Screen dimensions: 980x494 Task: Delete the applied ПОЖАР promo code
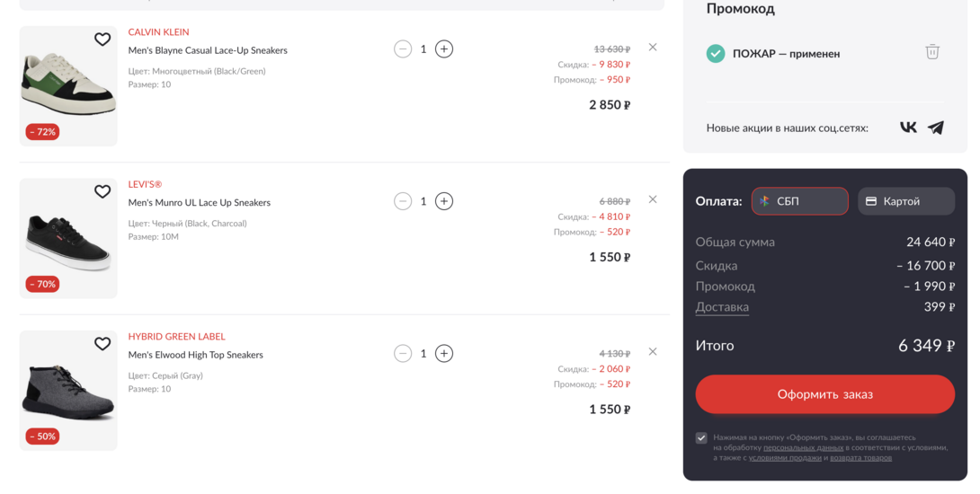(932, 52)
